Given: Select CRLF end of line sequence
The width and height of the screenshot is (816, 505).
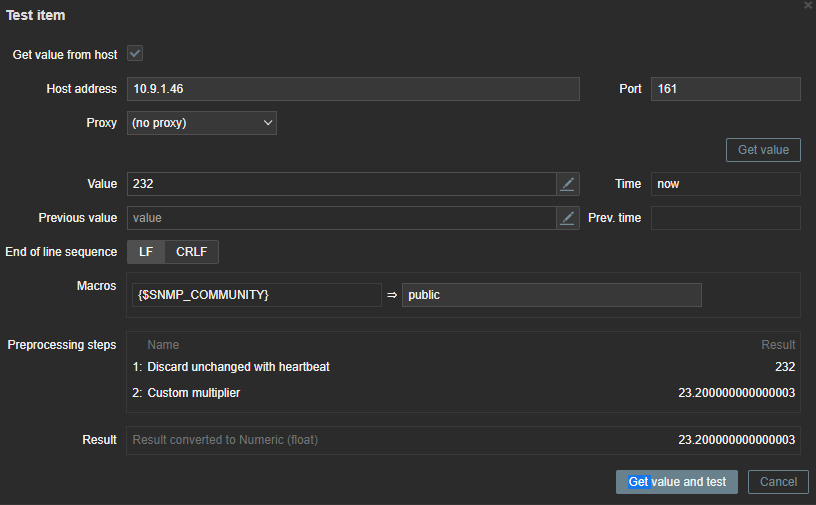Looking at the screenshot, I should pyautogui.click(x=191, y=252).
